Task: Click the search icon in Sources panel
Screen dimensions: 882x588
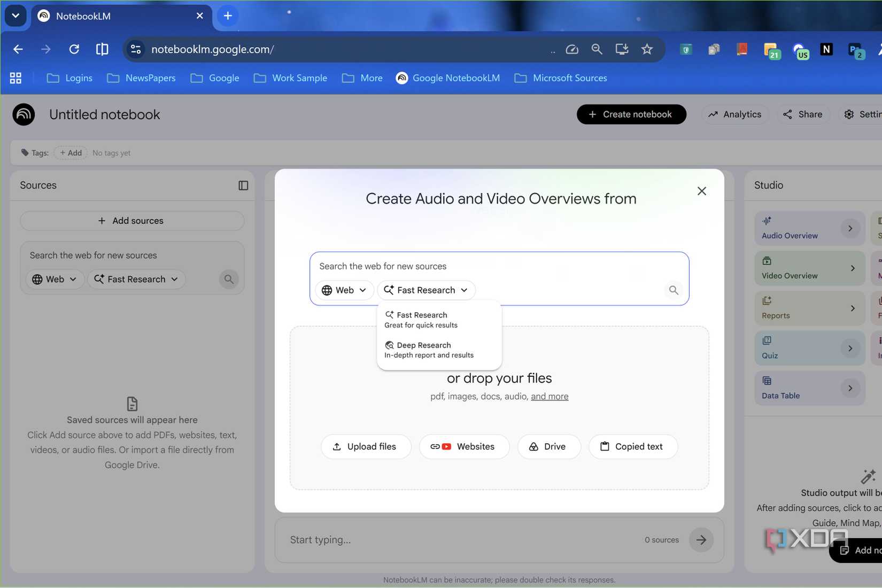Action: tap(229, 279)
